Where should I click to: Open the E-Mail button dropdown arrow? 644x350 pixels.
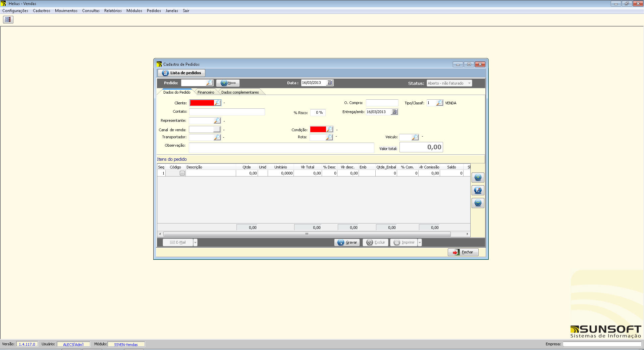point(195,243)
